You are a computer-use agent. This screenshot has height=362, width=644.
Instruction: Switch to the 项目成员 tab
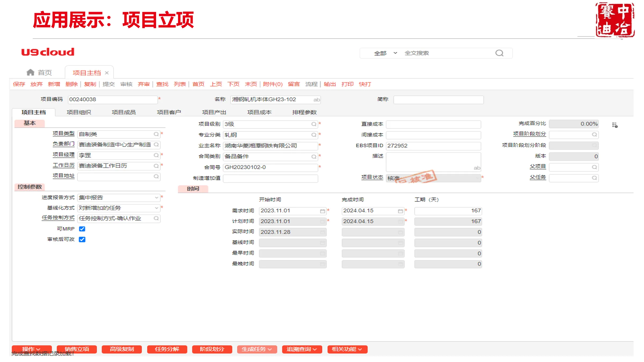coord(124,112)
